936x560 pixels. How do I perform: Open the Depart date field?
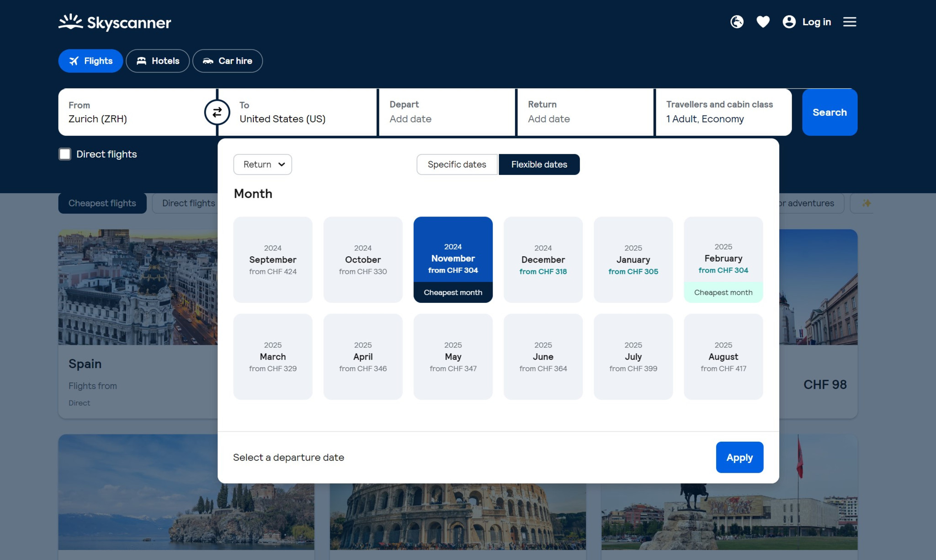(447, 112)
